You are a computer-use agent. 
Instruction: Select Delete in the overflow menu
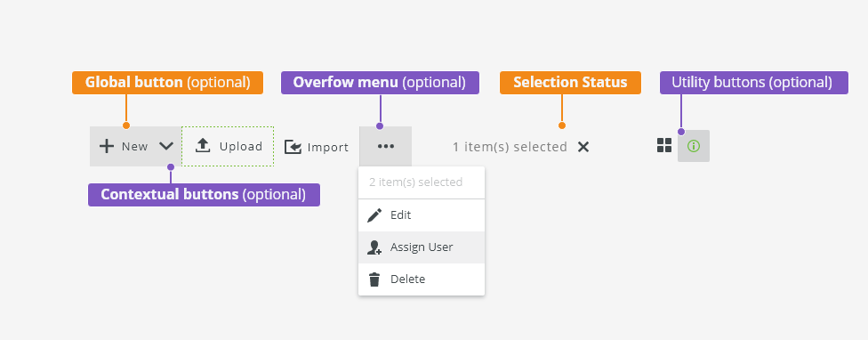(x=422, y=279)
